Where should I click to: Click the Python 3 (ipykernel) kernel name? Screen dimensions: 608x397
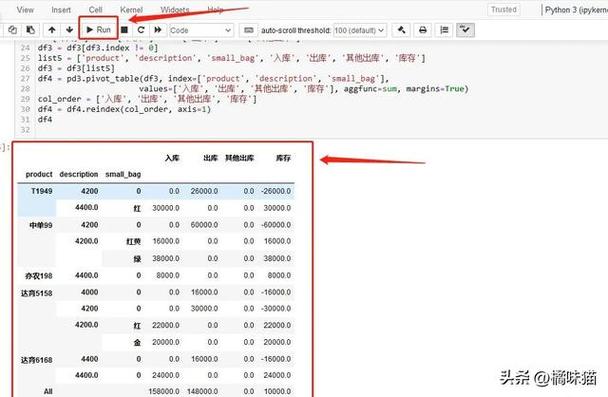pyautogui.click(x=576, y=10)
